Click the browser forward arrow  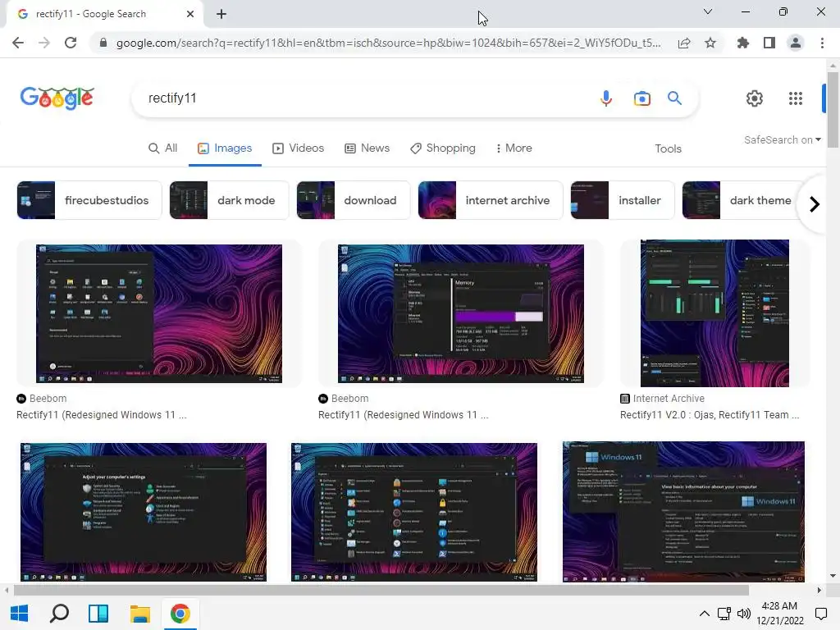pos(44,43)
